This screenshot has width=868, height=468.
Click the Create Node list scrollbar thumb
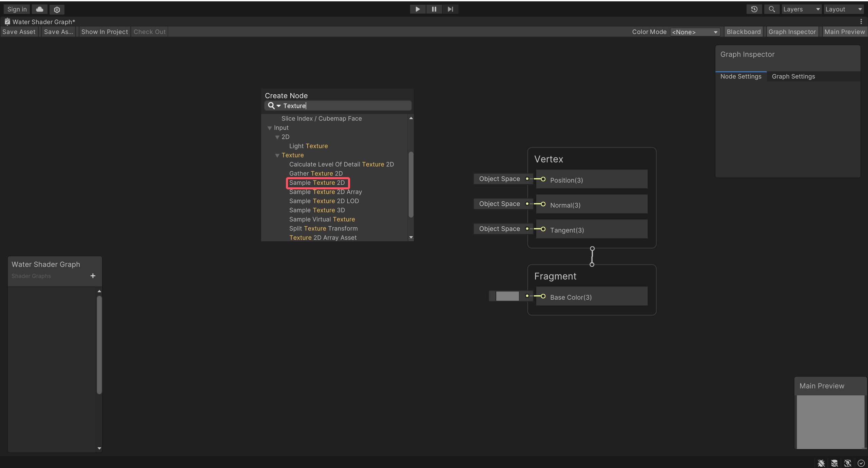411,184
